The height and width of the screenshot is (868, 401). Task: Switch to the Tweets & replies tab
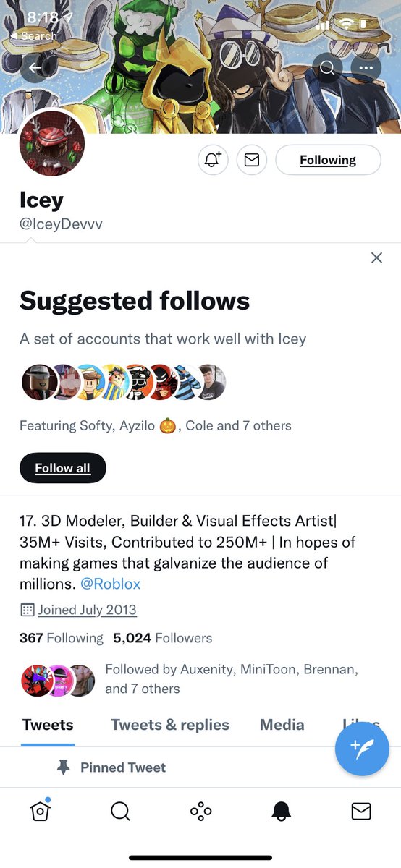coord(170,725)
